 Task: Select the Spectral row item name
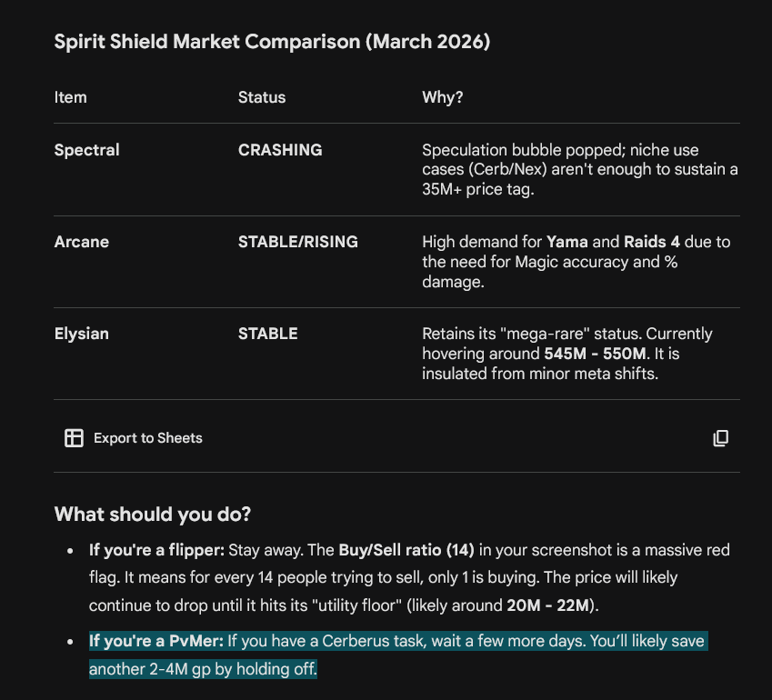pyautogui.click(x=86, y=150)
